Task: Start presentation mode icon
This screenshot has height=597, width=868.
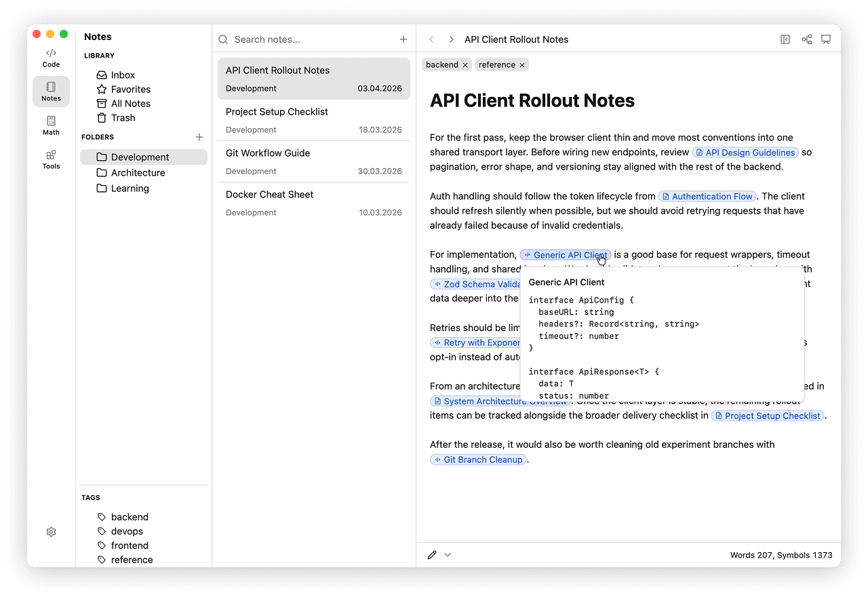Action: tap(826, 39)
